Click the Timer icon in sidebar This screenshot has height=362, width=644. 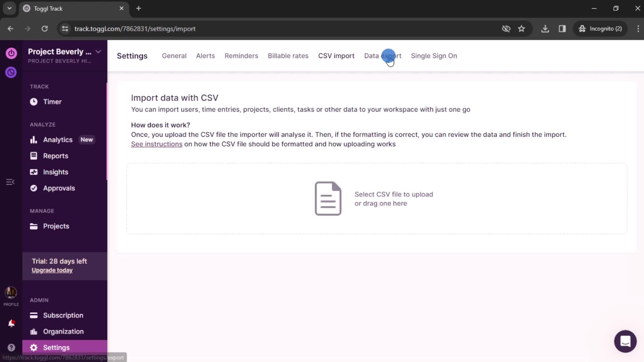tap(34, 102)
